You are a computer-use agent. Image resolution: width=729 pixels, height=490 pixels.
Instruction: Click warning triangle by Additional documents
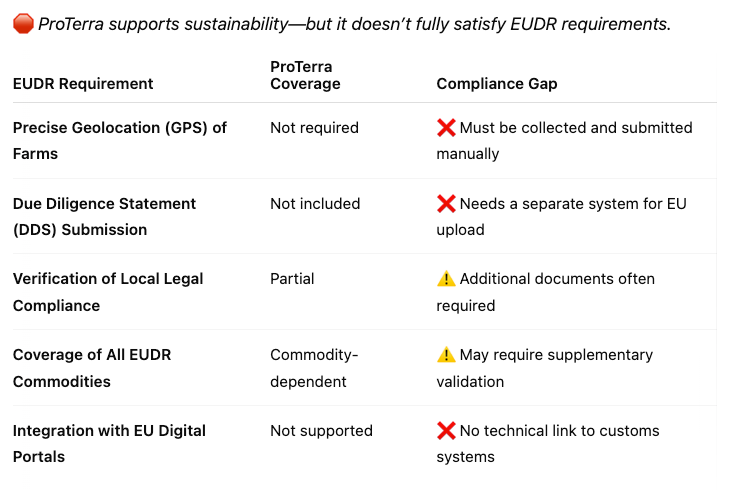tap(446, 278)
